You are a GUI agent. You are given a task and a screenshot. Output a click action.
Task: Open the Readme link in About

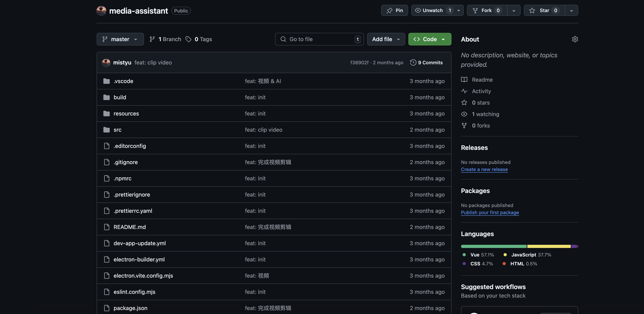[482, 80]
